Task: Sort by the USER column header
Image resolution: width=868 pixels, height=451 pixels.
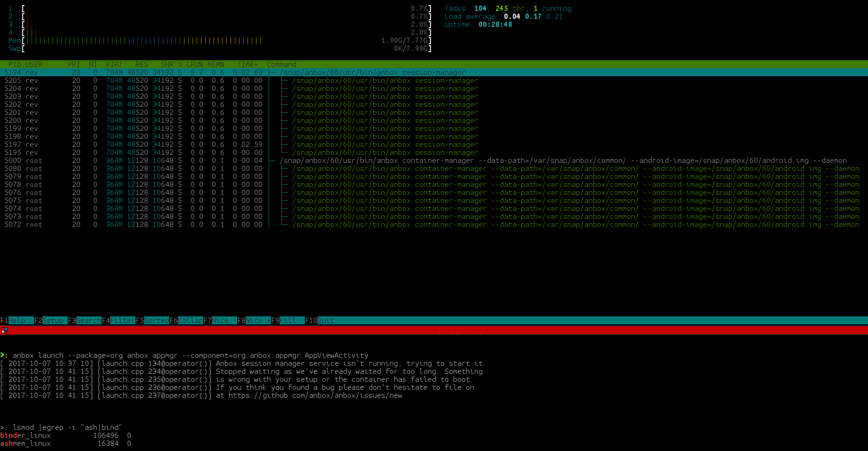Action: click(x=34, y=64)
